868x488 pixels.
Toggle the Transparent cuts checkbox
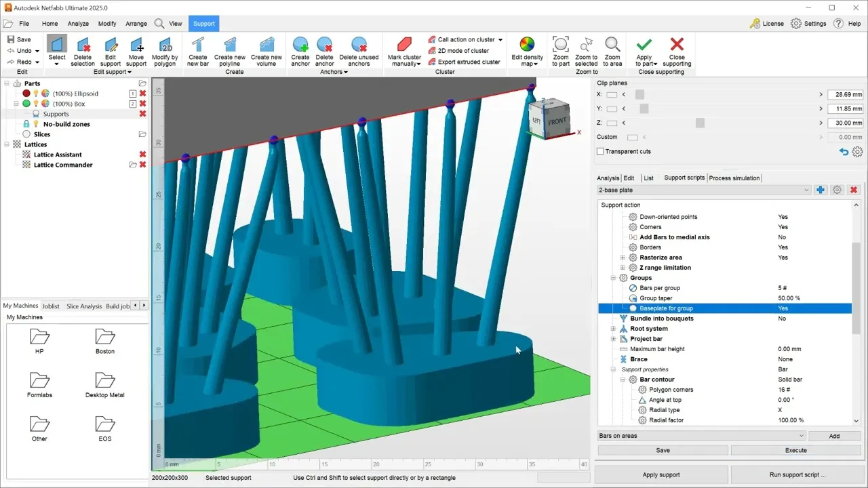tap(600, 151)
